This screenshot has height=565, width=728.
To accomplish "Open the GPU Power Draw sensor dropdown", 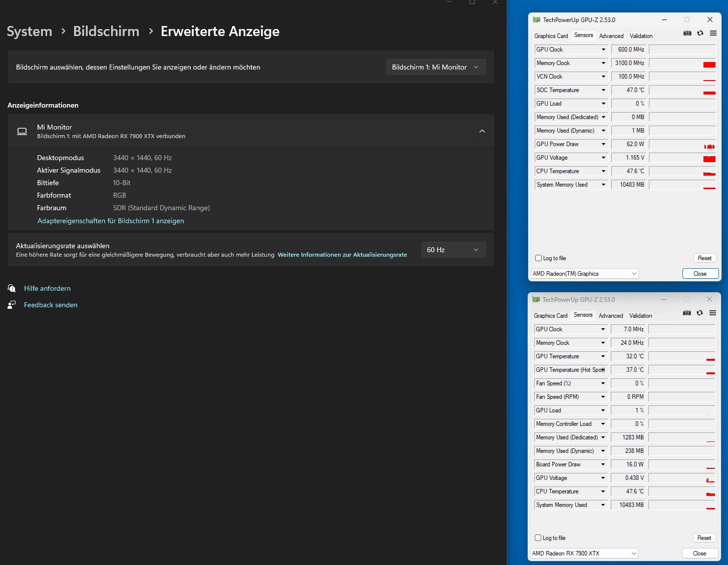I will [x=604, y=144].
